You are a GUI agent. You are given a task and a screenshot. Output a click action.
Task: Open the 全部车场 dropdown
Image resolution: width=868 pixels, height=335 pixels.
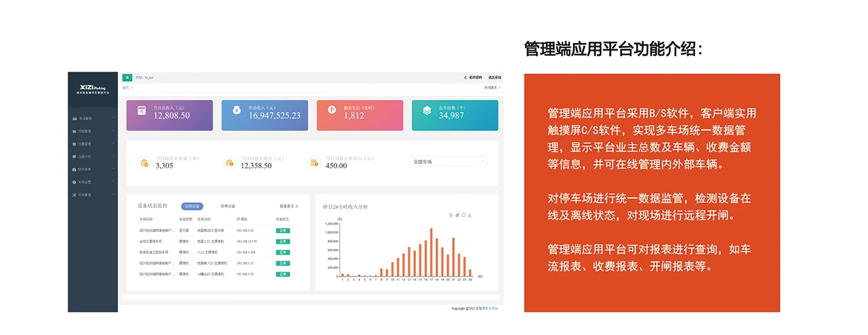click(449, 161)
